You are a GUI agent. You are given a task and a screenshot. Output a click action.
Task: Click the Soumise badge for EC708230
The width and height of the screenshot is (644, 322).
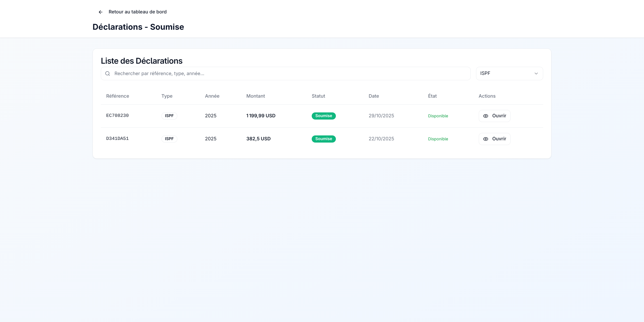[324, 116]
